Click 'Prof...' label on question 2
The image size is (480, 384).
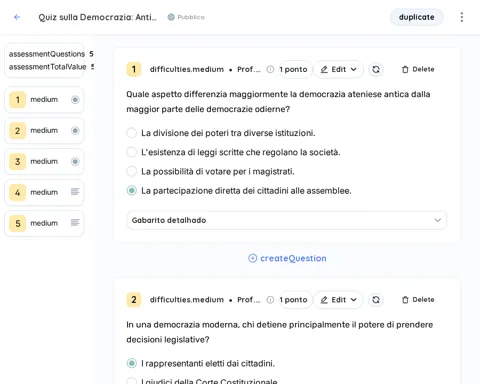pos(249,300)
